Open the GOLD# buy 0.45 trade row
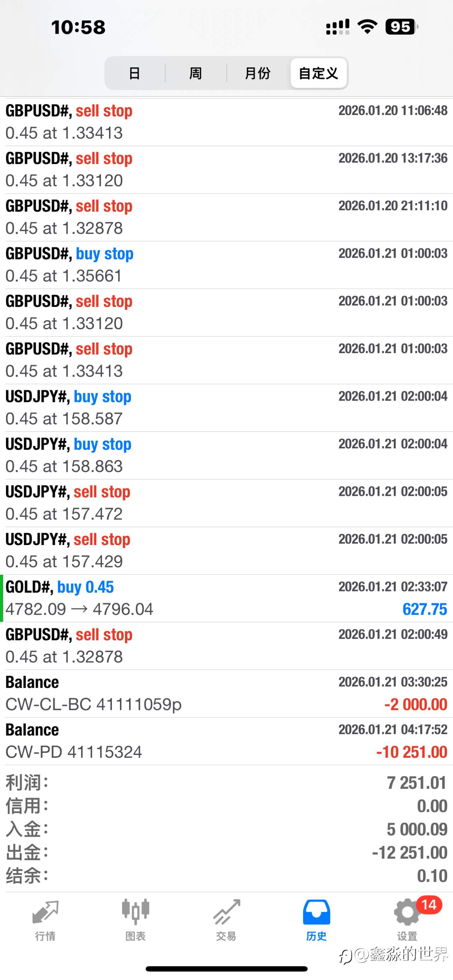453x980 pixels. [x=226, y=598]
